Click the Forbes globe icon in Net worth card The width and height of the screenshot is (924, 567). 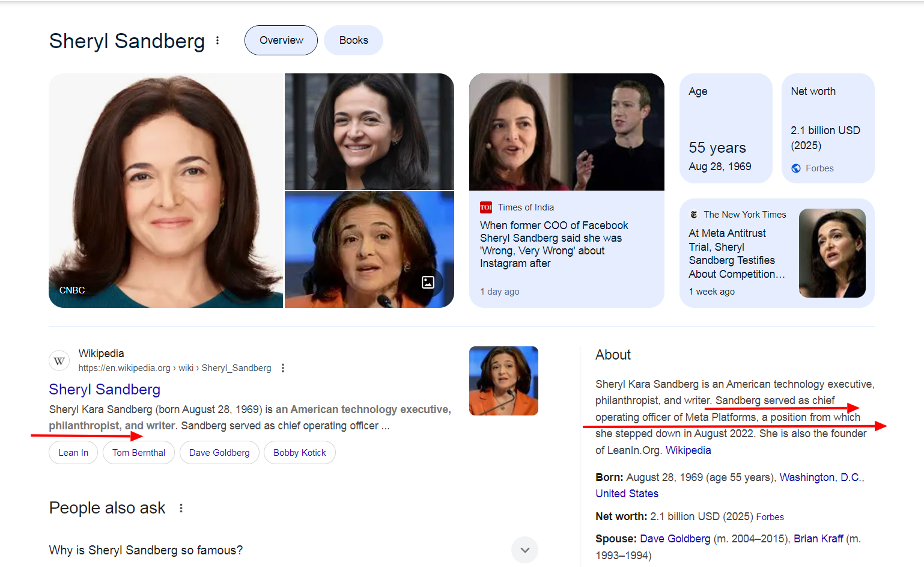[796, 168]
